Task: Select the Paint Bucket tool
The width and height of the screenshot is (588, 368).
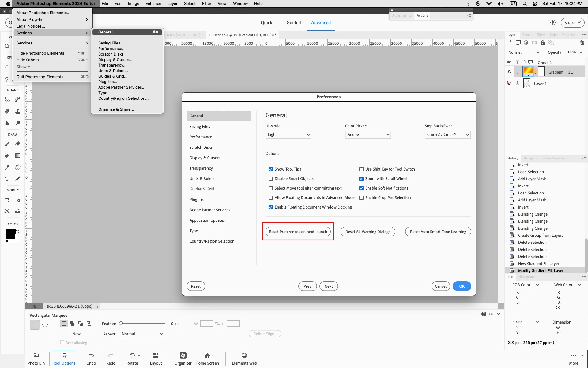Action: pos(7,155)
